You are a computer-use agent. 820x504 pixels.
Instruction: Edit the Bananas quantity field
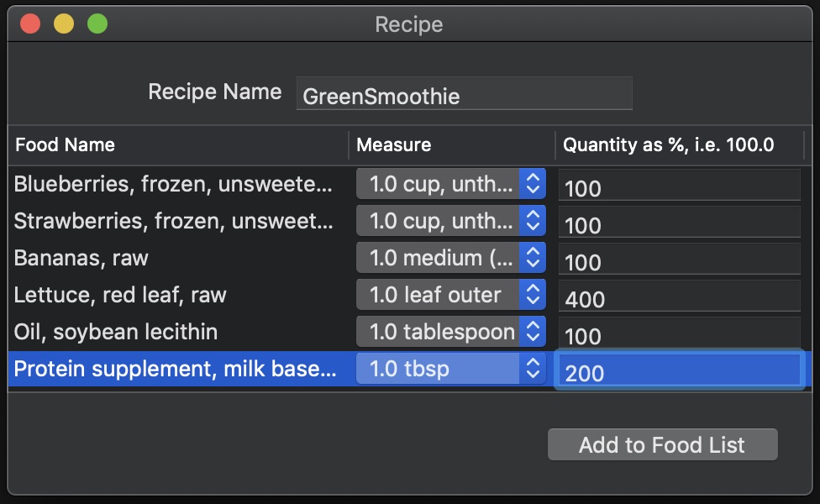point(679,260)
